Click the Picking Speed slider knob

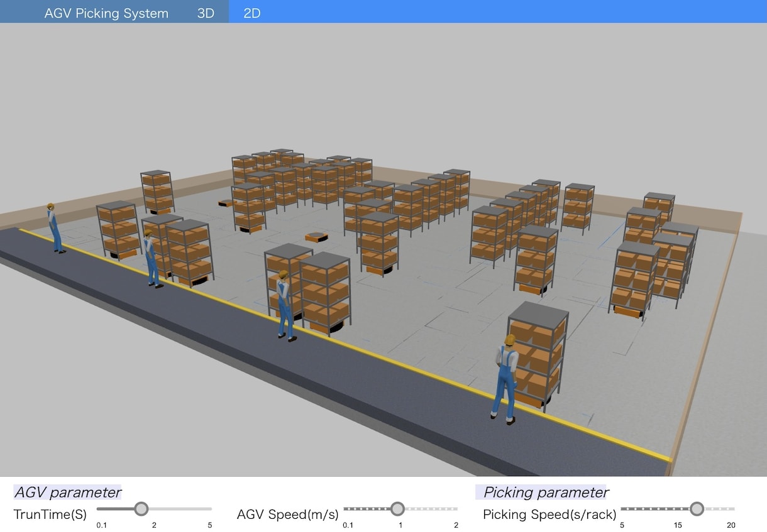click(x=697, y=508)
